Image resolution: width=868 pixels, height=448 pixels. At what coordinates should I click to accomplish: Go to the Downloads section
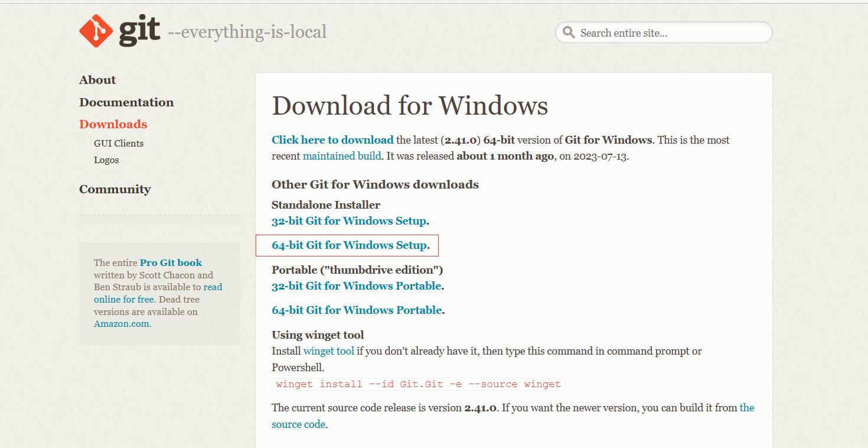pos(113,124)
